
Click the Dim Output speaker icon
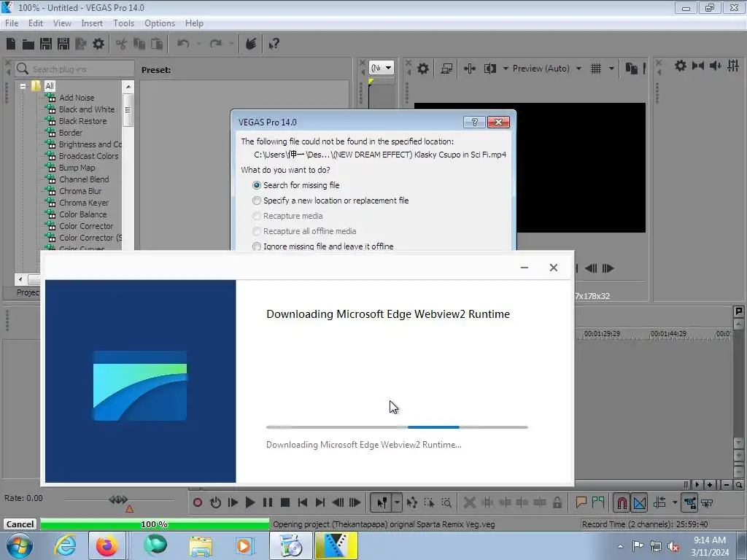coord(715,66)
